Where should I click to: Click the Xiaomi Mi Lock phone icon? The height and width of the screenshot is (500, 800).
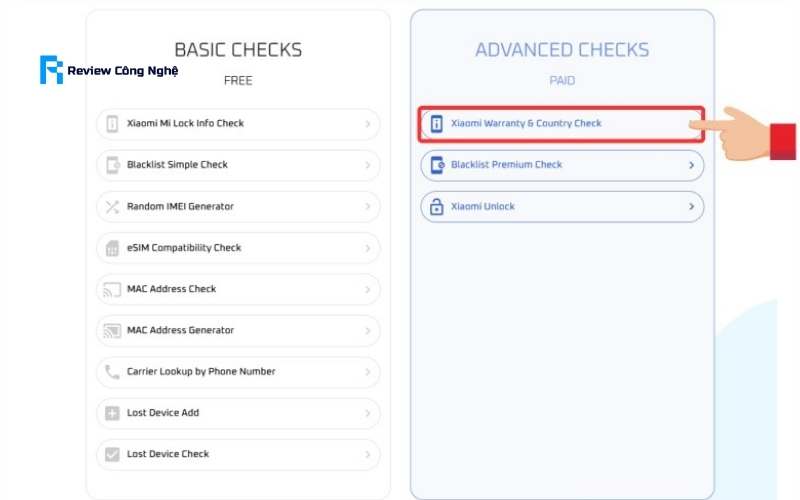112,123
